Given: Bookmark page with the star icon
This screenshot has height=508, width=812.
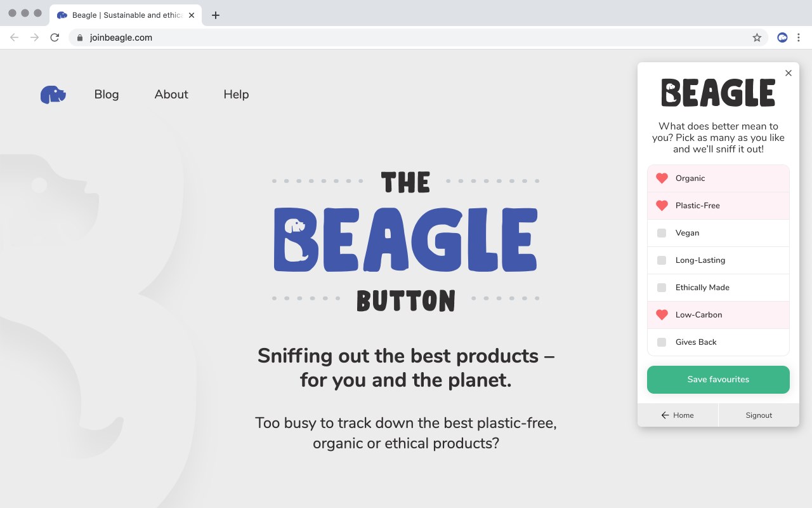Looking at the screenshot, I should point(757,37).
